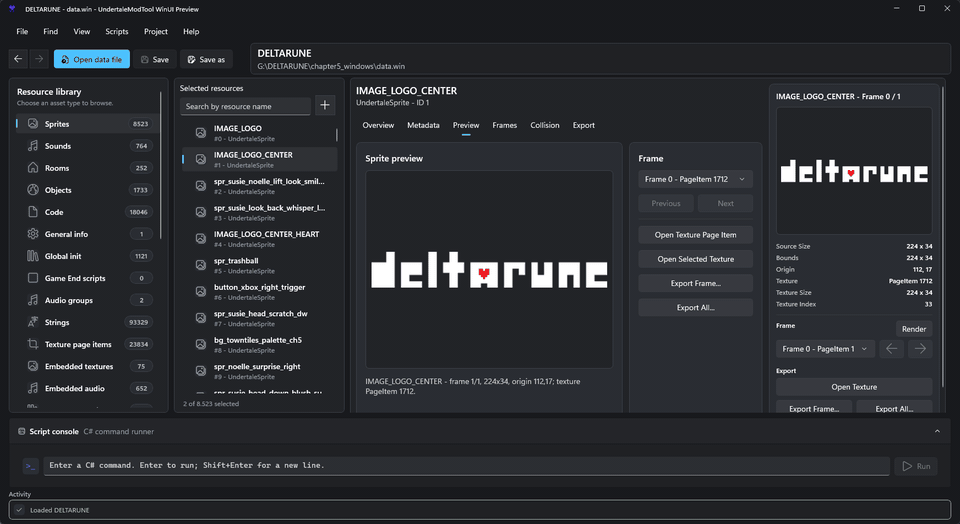Click the Code file icon
Viewport: 960px width, 524px height.
pos(33,212)
